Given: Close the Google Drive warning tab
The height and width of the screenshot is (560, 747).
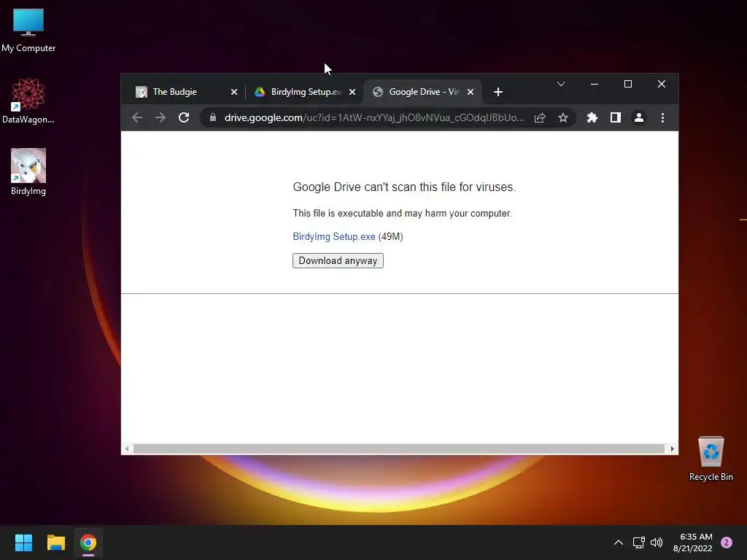Looking at the screenshot, I should click(471, 92).
